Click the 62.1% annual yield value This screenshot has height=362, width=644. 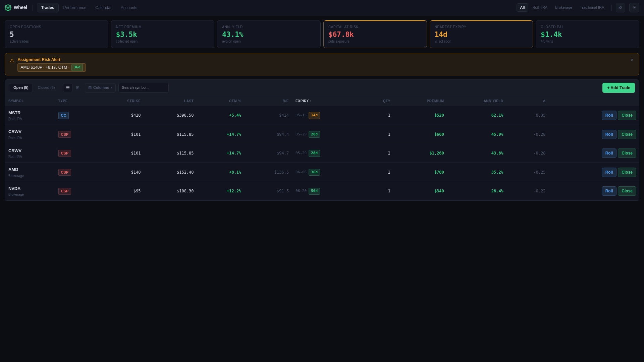(x=497, y=116)
